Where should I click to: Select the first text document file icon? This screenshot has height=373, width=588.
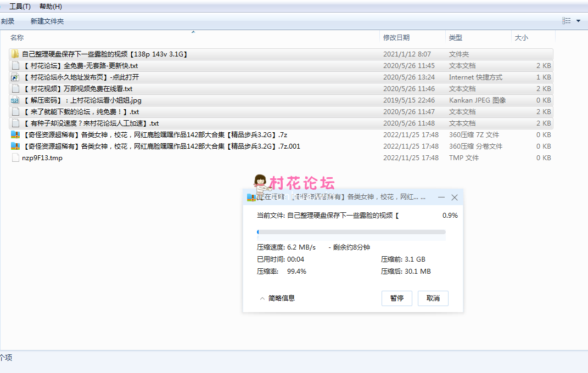pyautogui.click(x=15, y=66)
